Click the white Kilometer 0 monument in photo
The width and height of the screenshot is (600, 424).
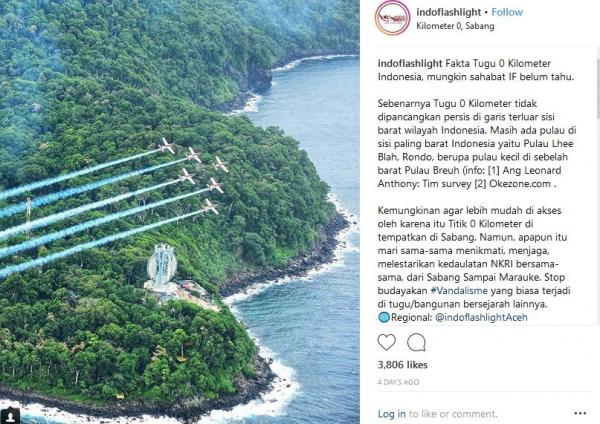tap(162, 268)
